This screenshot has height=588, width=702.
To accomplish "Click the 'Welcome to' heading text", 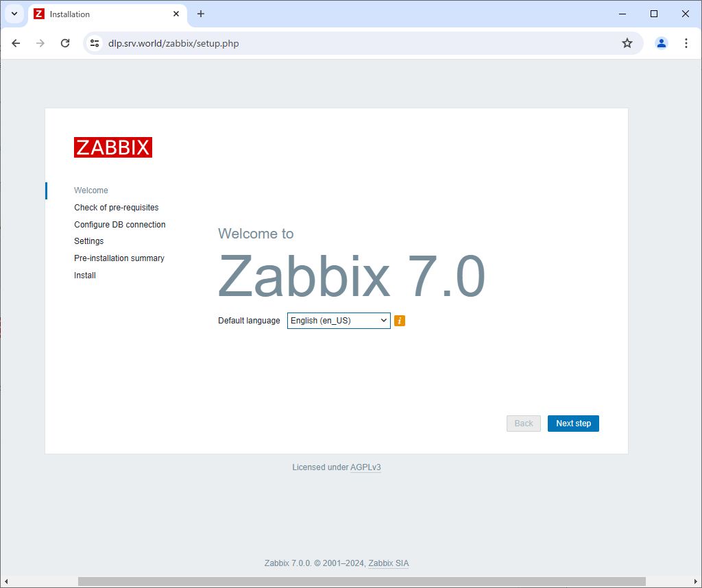I will click(x=256, y=234).
